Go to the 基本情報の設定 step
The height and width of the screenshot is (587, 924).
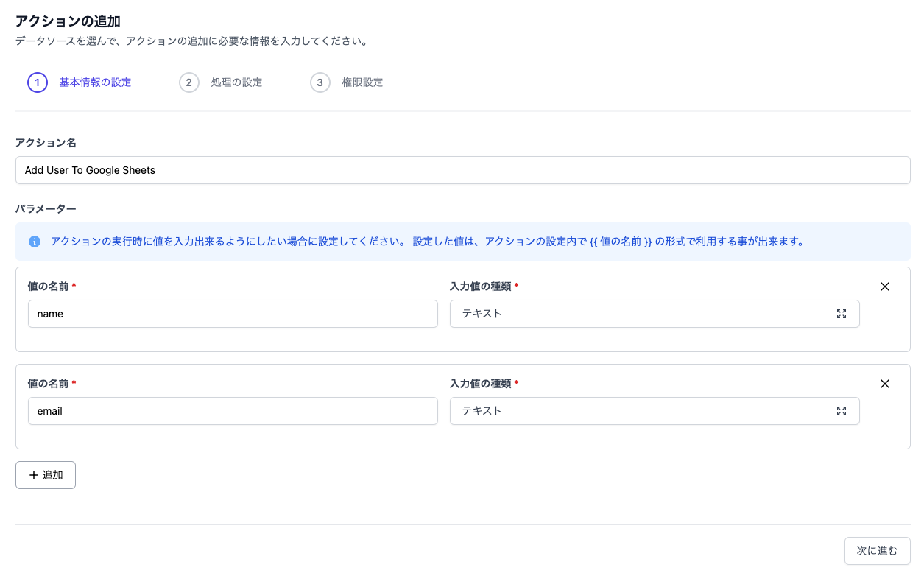tap(95, 82)
